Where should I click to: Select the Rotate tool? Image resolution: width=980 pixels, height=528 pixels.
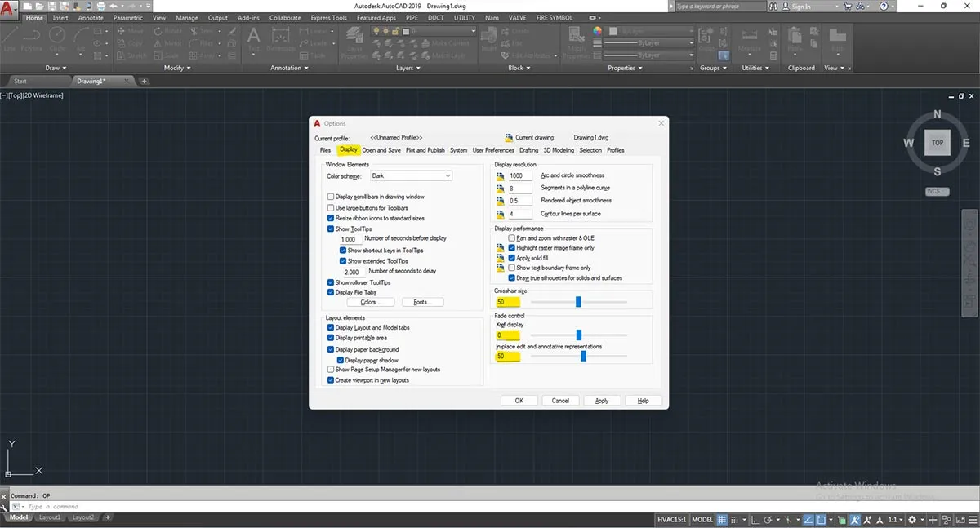[x=158, y=31]
